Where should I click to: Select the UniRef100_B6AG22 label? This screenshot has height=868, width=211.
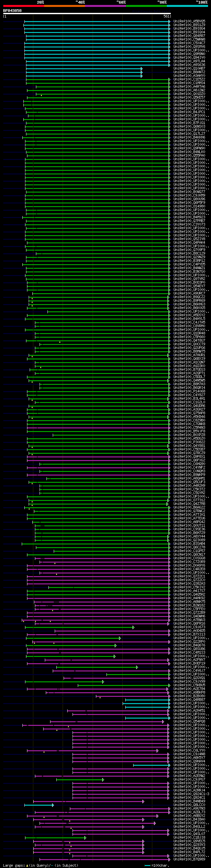[x=190, y=507]
